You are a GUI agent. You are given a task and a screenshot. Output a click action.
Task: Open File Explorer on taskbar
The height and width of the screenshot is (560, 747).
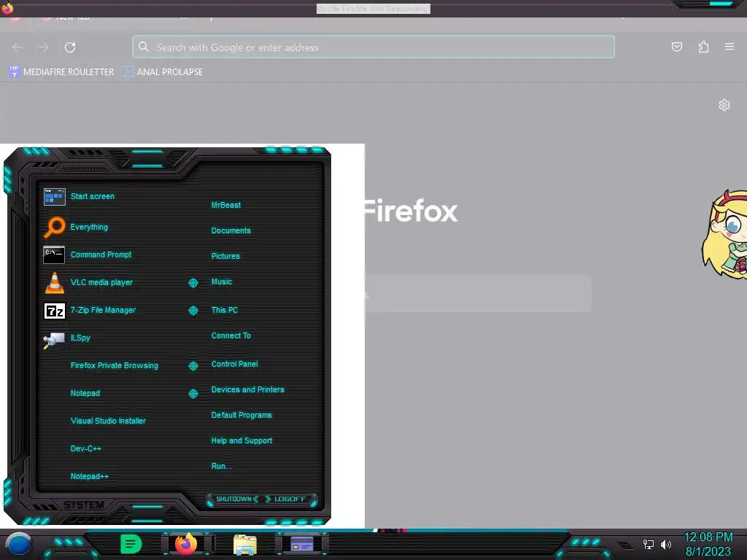(245, 545)
